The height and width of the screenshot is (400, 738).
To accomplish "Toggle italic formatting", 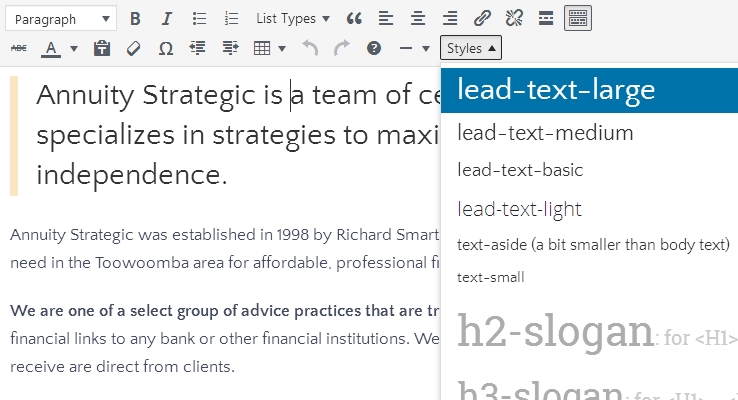I will [x=167, y=19].
